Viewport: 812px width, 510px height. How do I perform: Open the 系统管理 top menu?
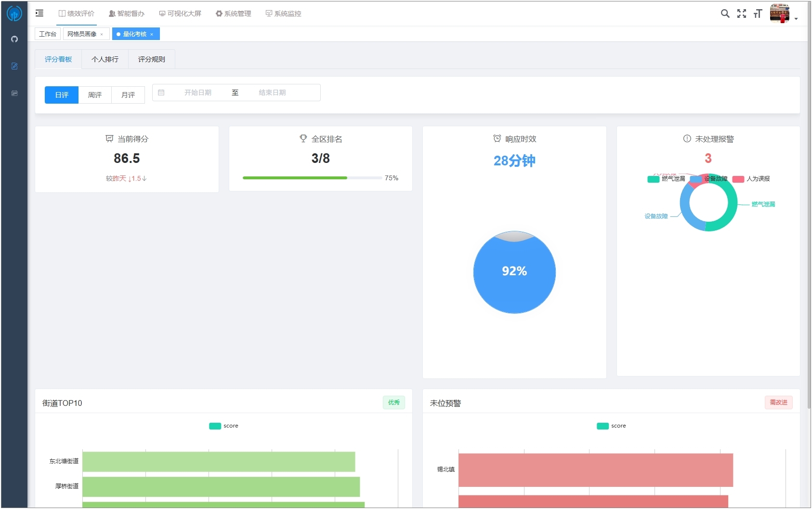coord(234,13)
